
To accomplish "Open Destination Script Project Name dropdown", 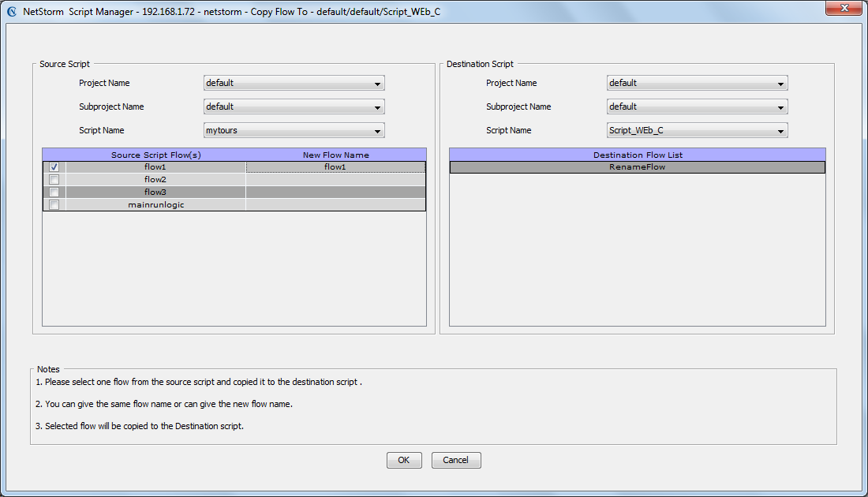I will tap(697, 83).
